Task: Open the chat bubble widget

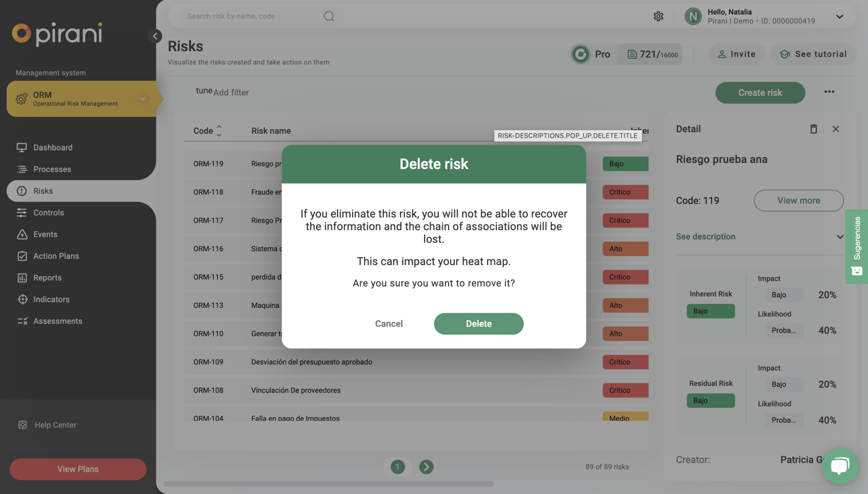Action: point(840,466)
